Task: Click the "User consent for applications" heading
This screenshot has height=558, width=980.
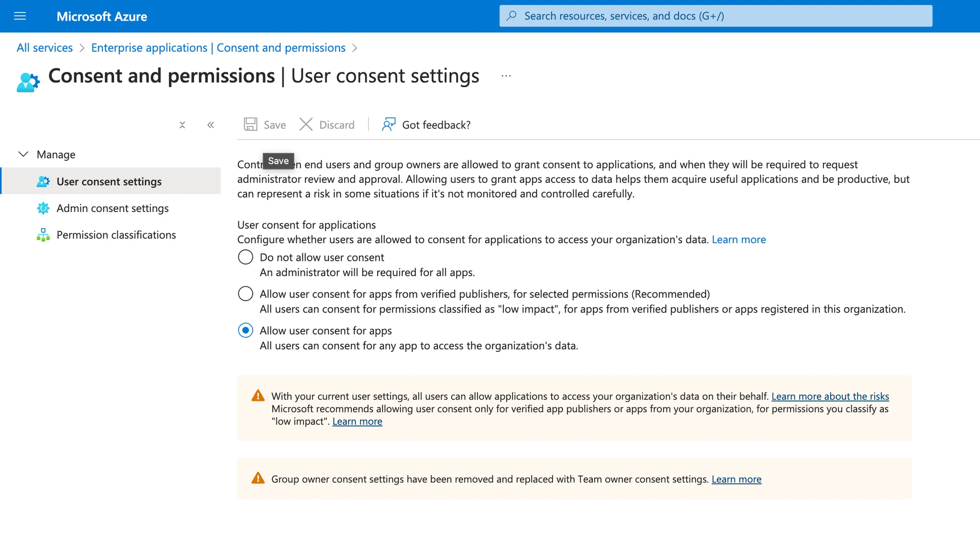Action: (307, 225)
